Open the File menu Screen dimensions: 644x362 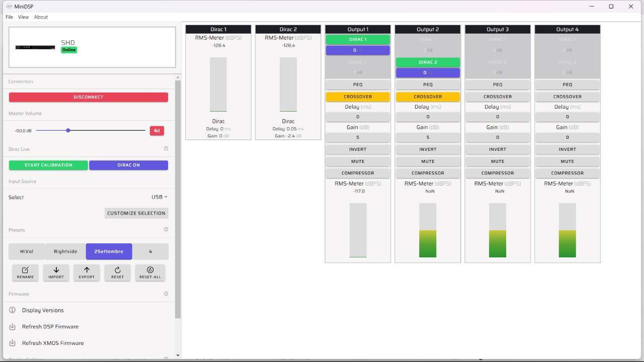[9, 17]
